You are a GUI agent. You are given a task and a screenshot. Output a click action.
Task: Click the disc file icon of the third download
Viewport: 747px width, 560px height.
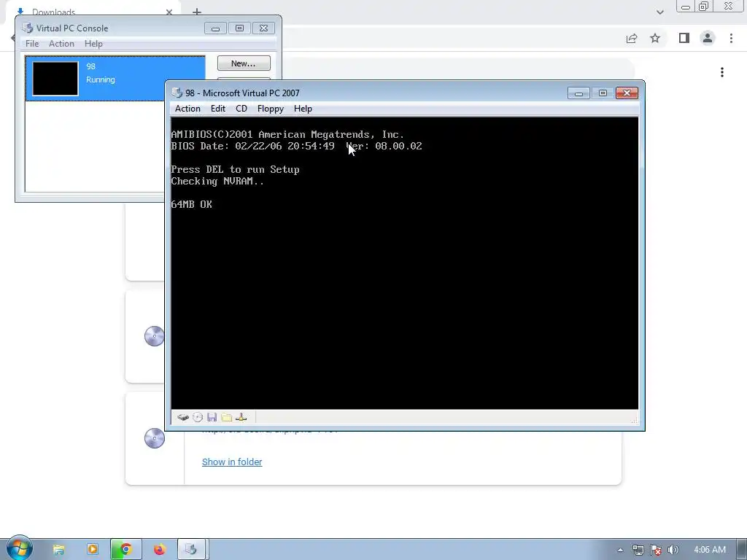[155, 336]
